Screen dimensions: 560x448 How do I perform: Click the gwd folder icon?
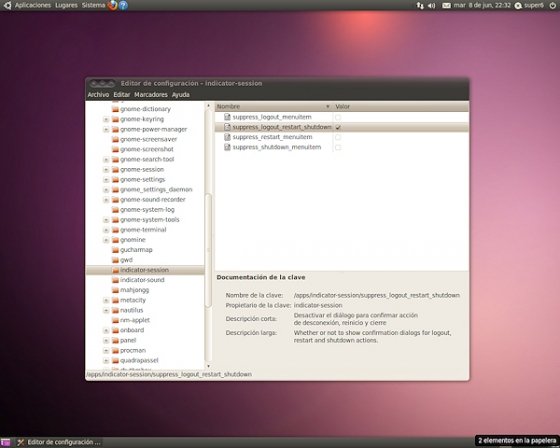(x=115, y=260)
